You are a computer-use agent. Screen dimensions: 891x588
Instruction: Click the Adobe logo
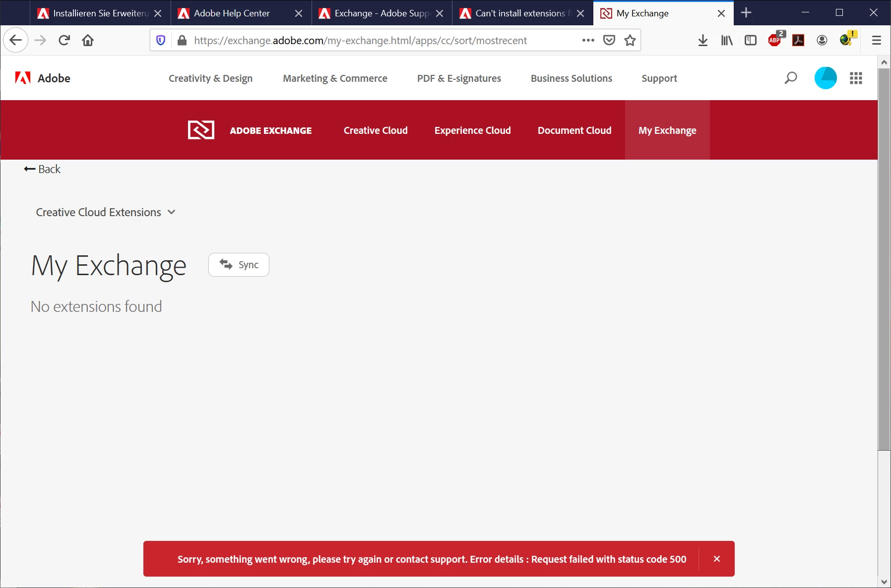click(43, 78)
